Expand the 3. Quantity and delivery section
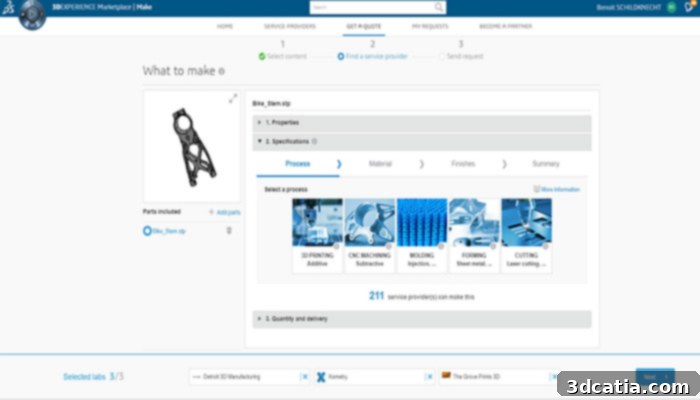700x400 pixels. tap(422, 319)
